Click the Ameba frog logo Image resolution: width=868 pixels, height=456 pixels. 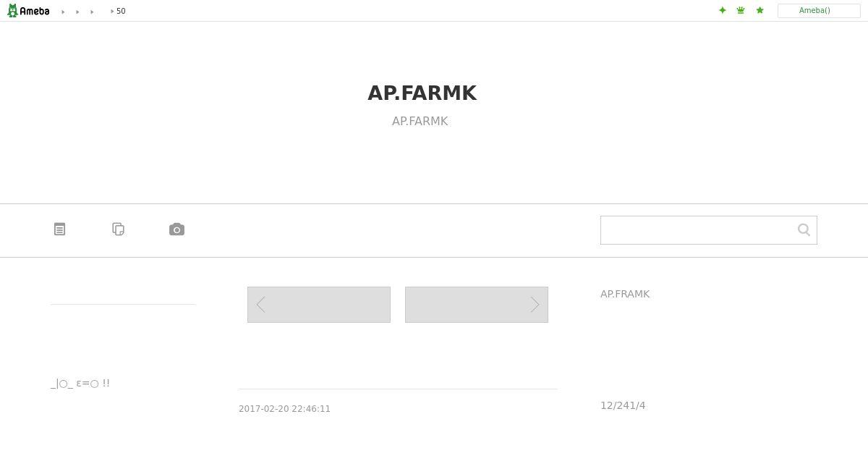28,11
